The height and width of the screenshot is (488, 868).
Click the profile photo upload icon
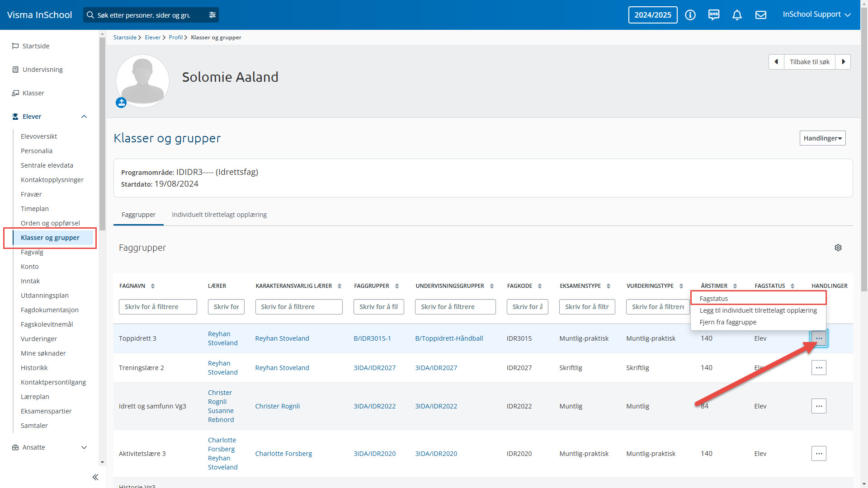(121, 103)
